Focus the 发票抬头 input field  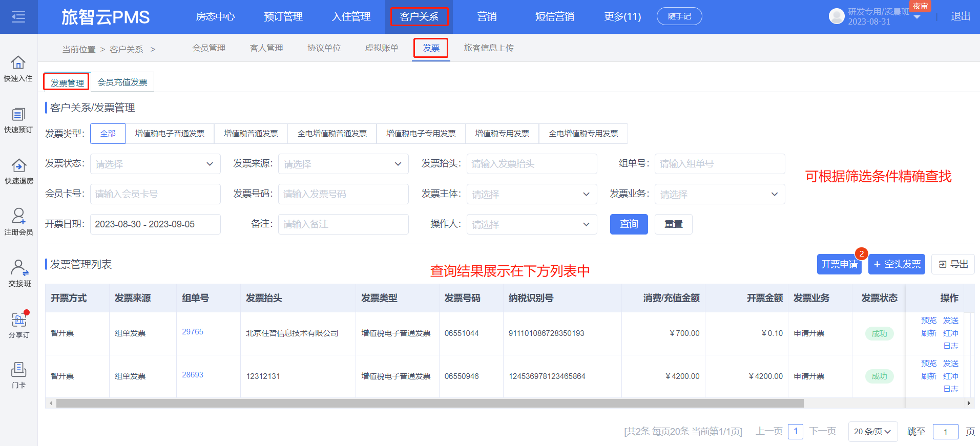532,164
